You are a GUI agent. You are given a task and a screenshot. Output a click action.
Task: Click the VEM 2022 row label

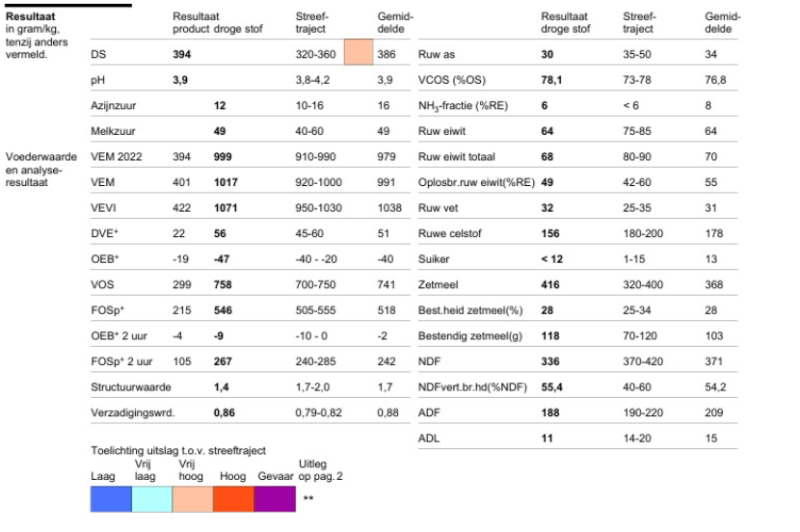117,156
